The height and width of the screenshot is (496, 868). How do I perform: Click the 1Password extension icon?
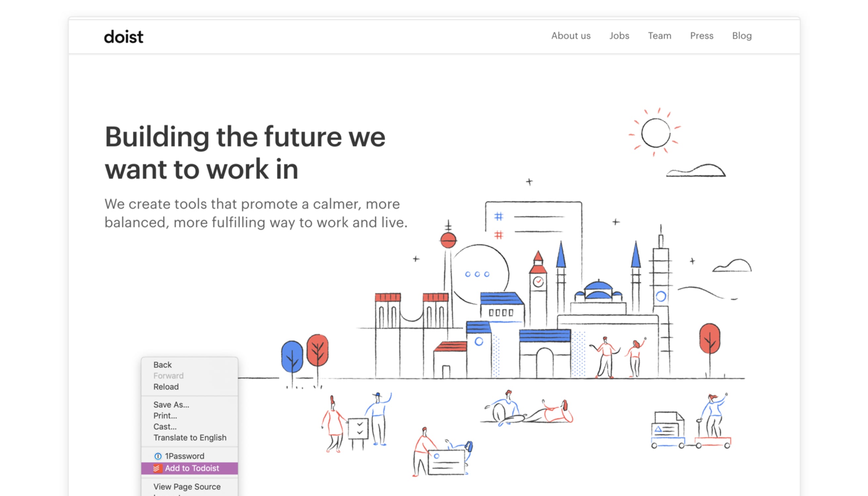click(158, 456)
